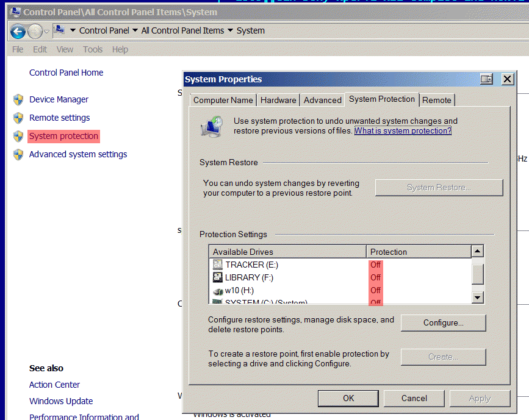Open the Advanced system settings link
Viewport: 529px width, 420px height.
click(x=78, y=154)
